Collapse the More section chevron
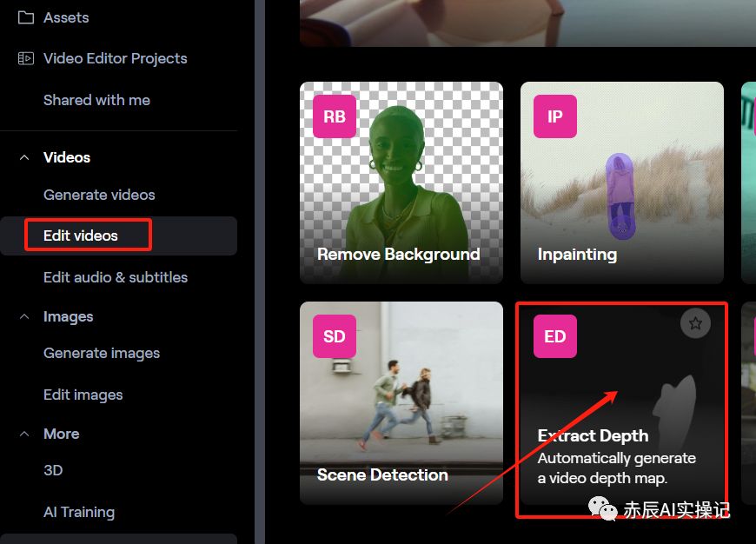756x544 pixels. [24, 434]
